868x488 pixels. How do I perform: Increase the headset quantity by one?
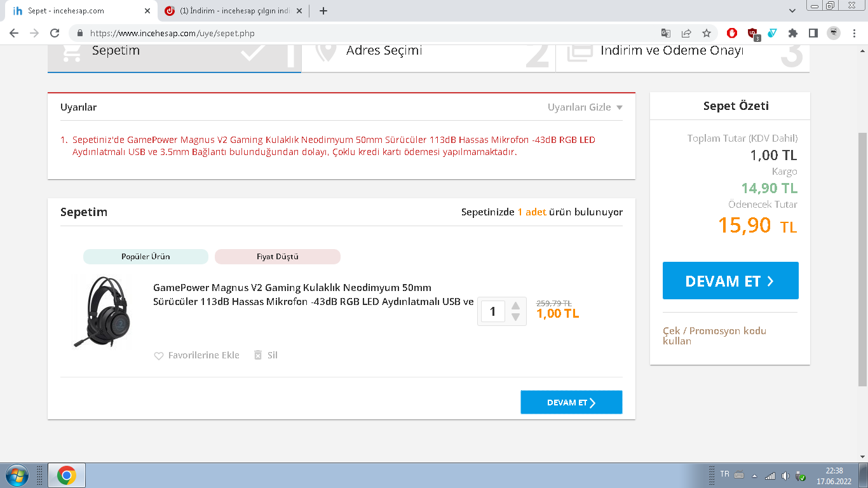(516, 306)
